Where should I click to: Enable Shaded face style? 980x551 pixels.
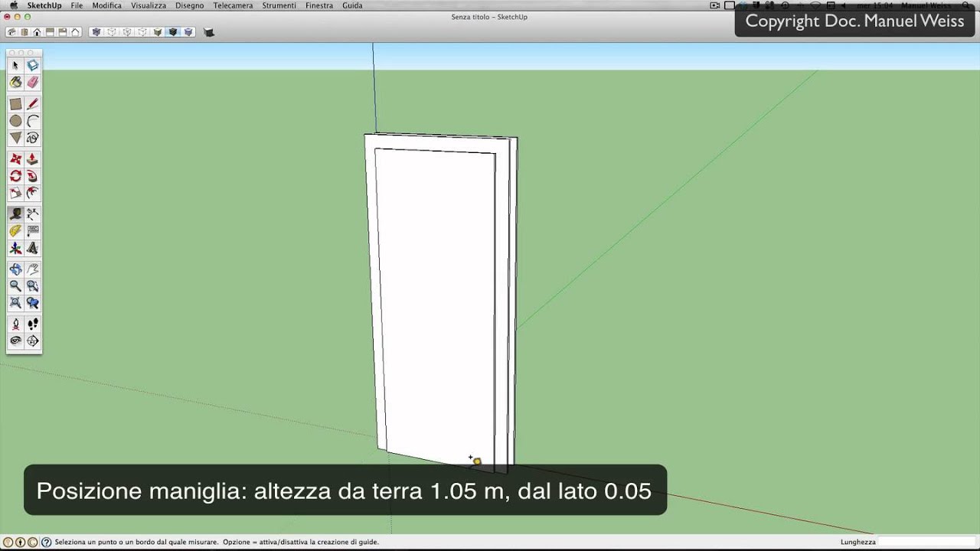click(158, 32)
